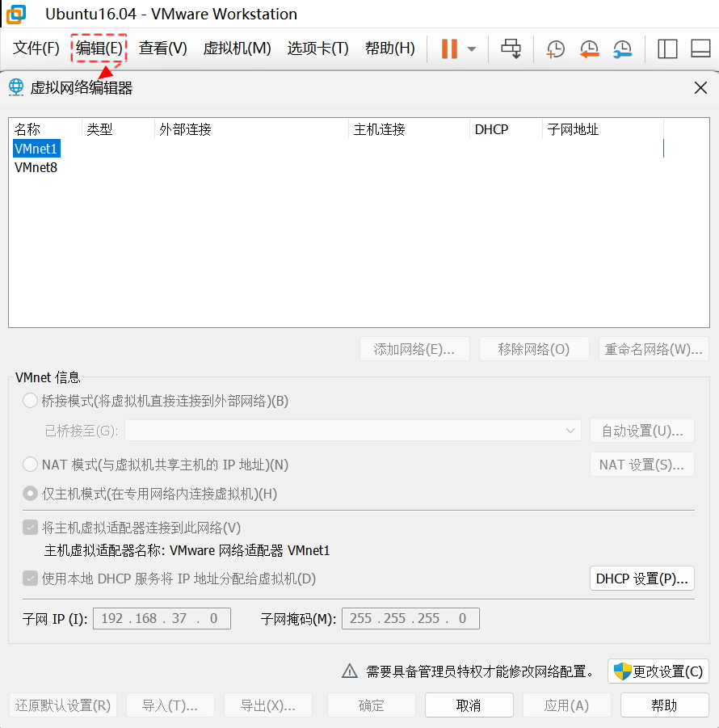This screenshot has height=728, width=719.
Task: Click the 重命名网络(W)... button
Action: coord(654,349)
